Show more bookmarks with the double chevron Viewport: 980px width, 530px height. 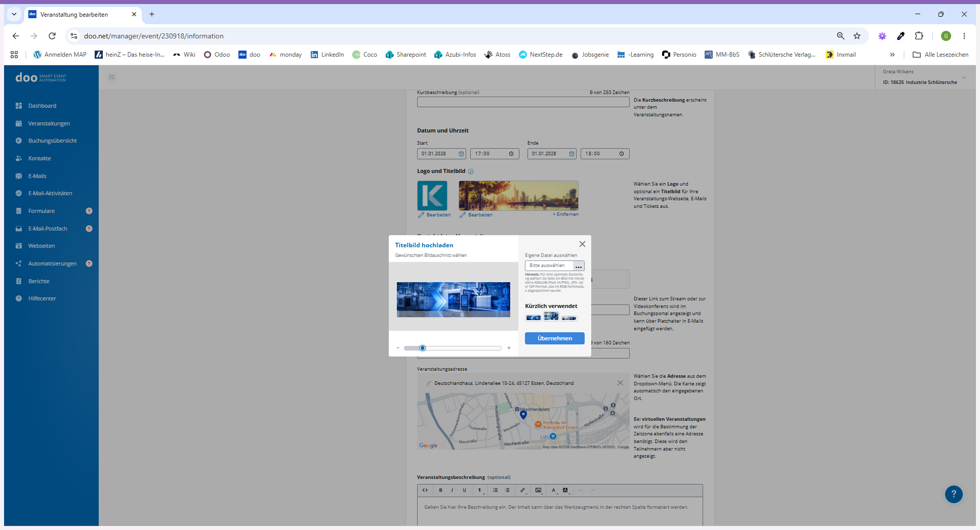892,55
